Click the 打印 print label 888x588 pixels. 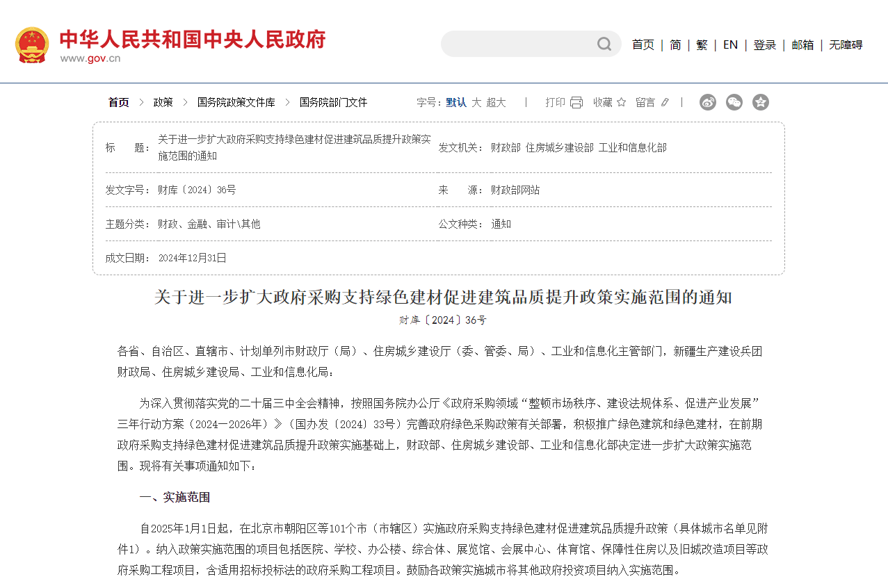(x=556, y=102)
